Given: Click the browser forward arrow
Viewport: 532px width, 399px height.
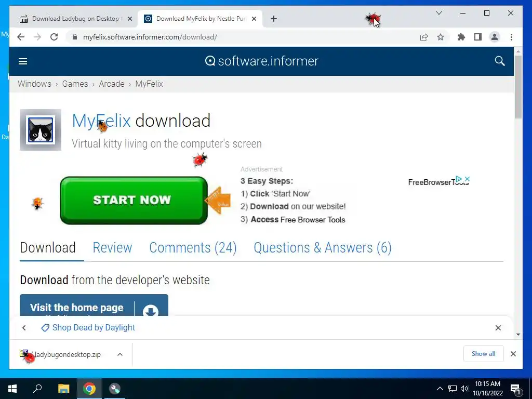Looking at the screenshot, I should pos(37,37).
